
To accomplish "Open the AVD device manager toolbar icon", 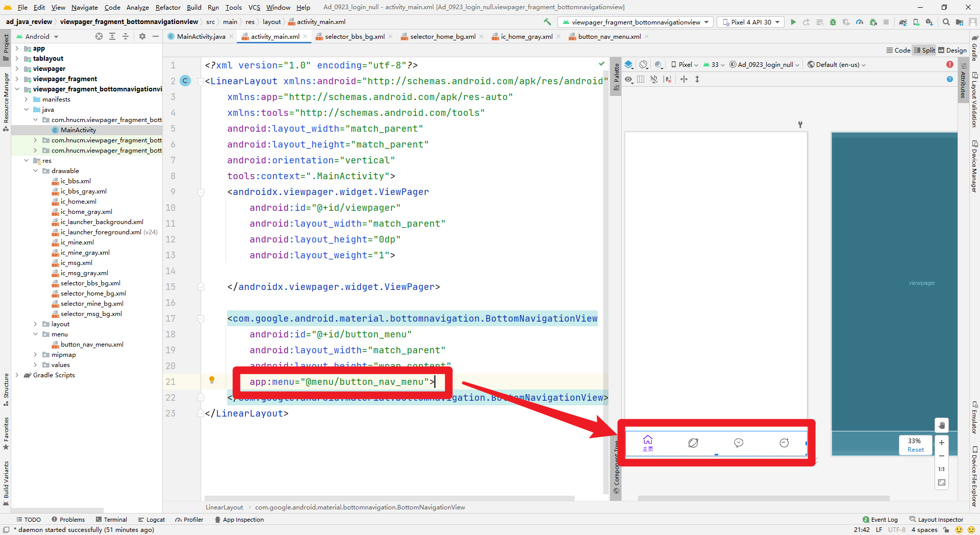I will pyautogui.click(x=916, y=22).
